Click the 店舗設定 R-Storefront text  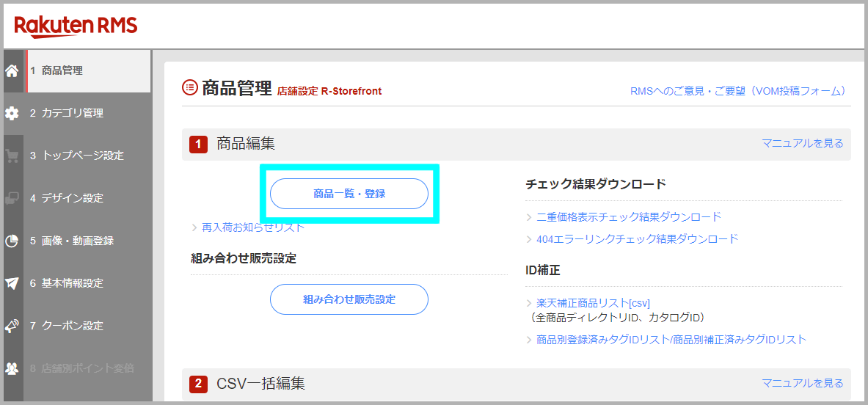click(329, 91)
